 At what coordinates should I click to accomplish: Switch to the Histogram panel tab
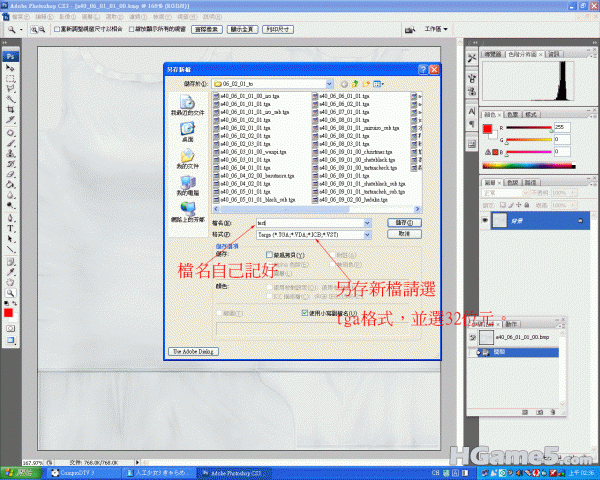coord(520,53)
